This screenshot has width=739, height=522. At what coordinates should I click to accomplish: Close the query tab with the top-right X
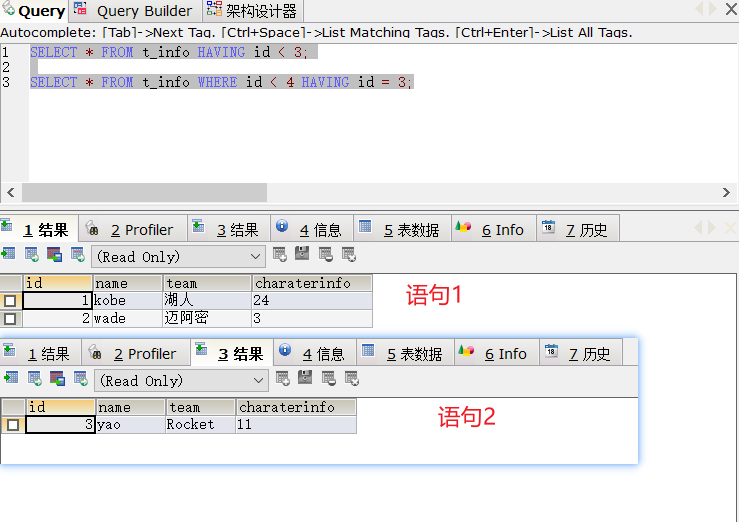click(x=731, y=8)
